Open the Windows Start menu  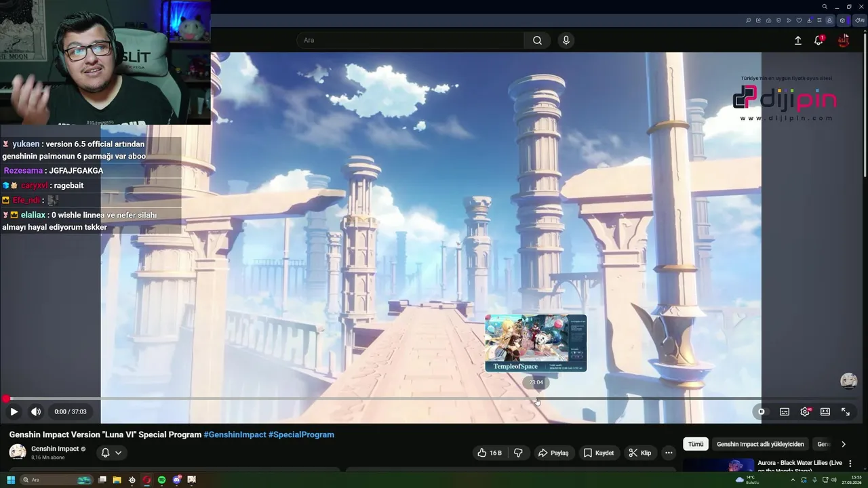(x=11, y=480)
